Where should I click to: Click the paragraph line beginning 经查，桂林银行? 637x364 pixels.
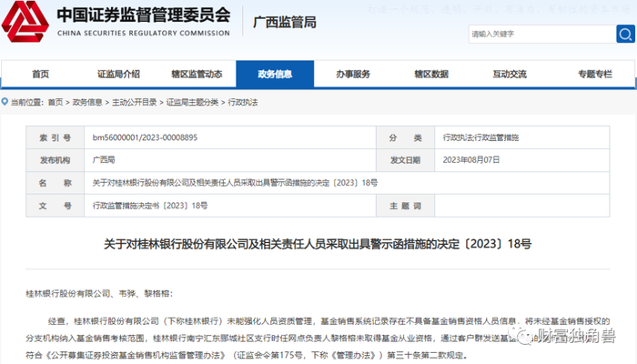329,321
